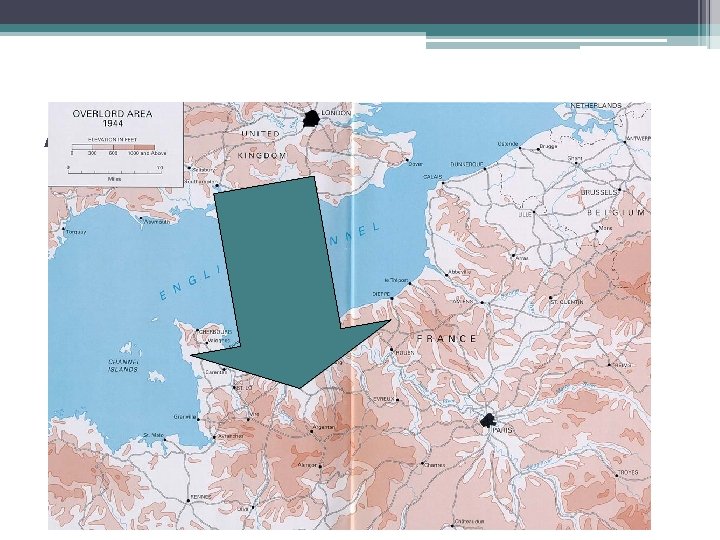
Task: Click the FRANCE country label
Action: tap(447, 339)
